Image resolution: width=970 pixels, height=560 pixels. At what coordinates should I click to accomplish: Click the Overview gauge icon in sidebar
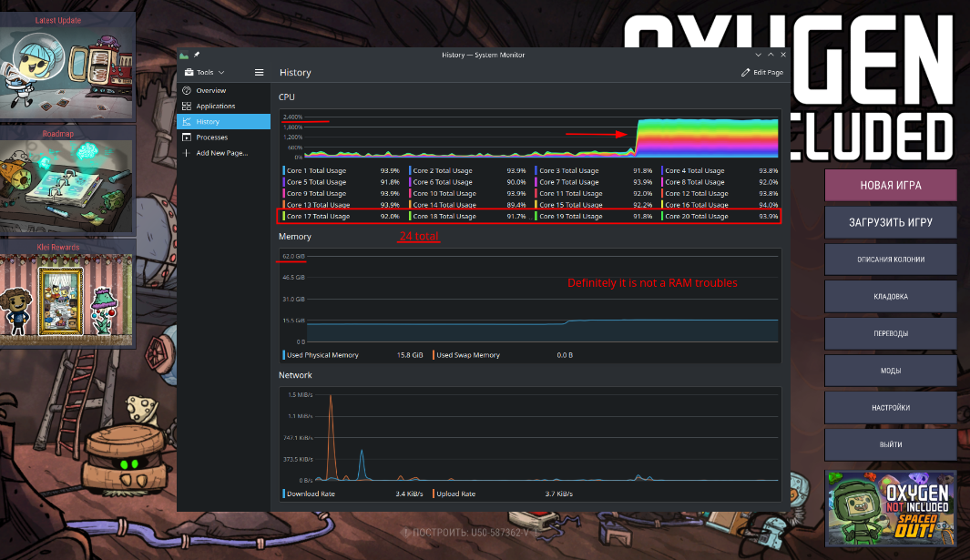[x=187, y=91]
